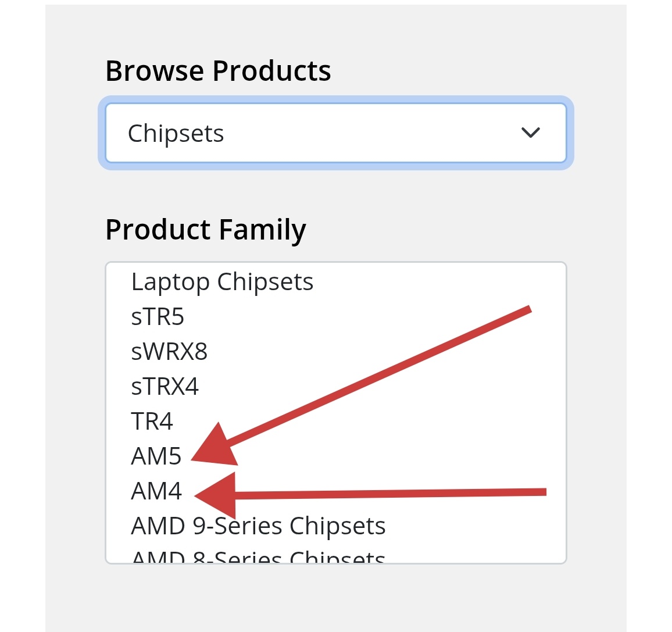Choose AM5 in the Product Family list

156,456
